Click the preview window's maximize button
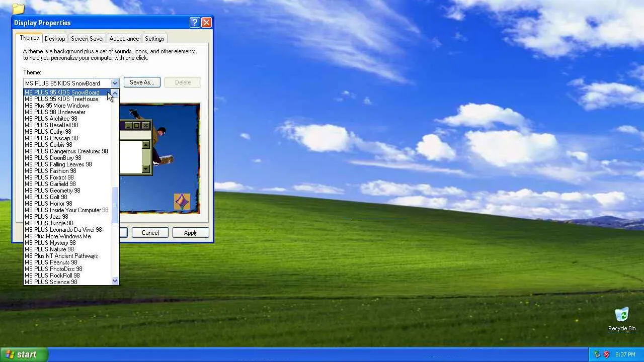 (136, 125)
